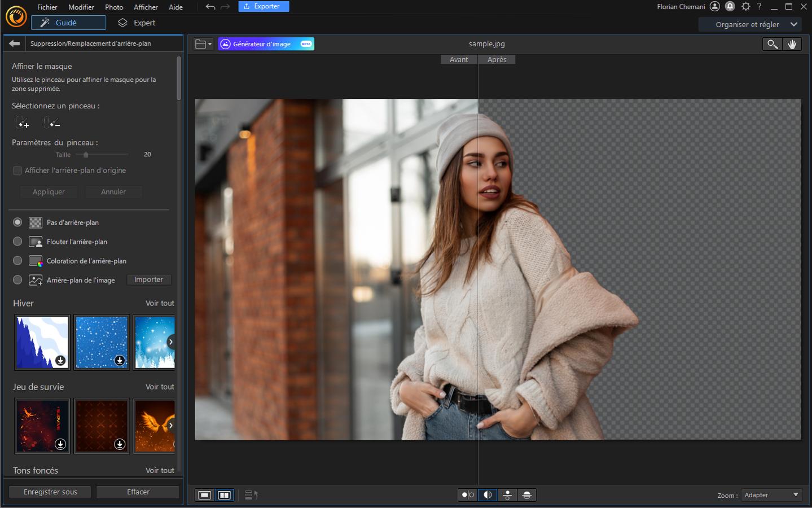This screenshot has width=812, height=508.
Task: Choose Flouter l'arrière-plan
Action: 17,241
